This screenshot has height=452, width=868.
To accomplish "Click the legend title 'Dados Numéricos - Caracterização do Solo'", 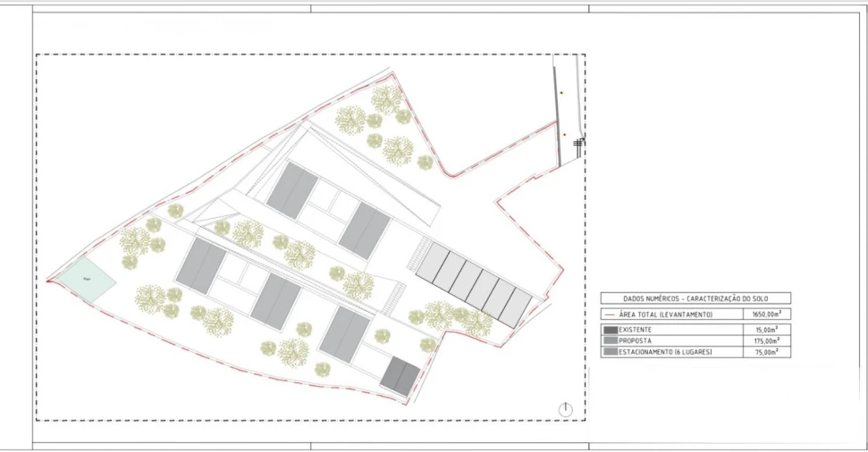I will coord(695,298).
